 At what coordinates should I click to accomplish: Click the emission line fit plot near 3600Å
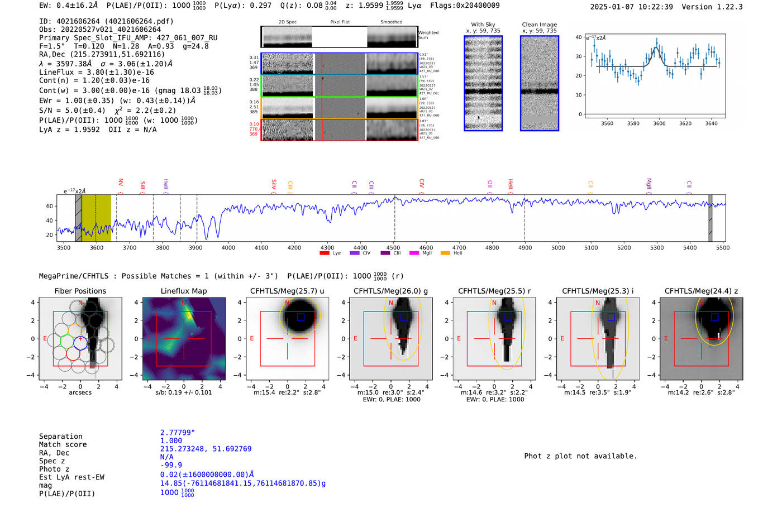coord(655,76)
